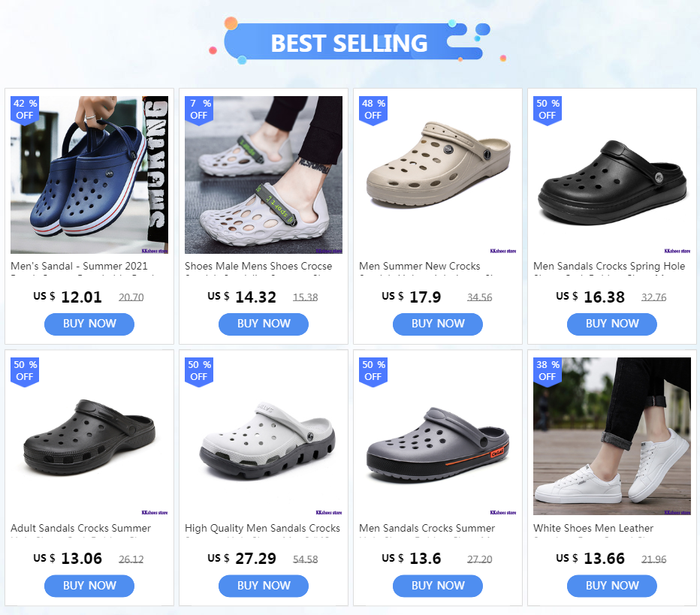Open the white leather sneakers photo
Image resolution: width=700 pixels, height=615 pixels.
pos(612,436)
